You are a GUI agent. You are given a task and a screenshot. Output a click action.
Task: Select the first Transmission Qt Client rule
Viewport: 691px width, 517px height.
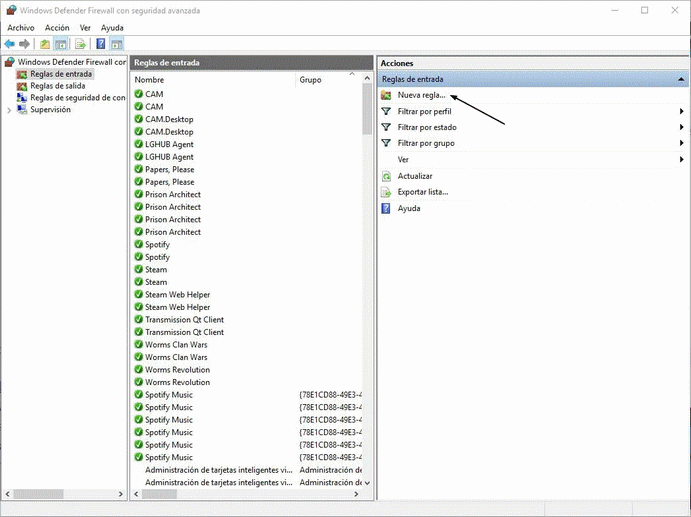[x=185, y=320]
